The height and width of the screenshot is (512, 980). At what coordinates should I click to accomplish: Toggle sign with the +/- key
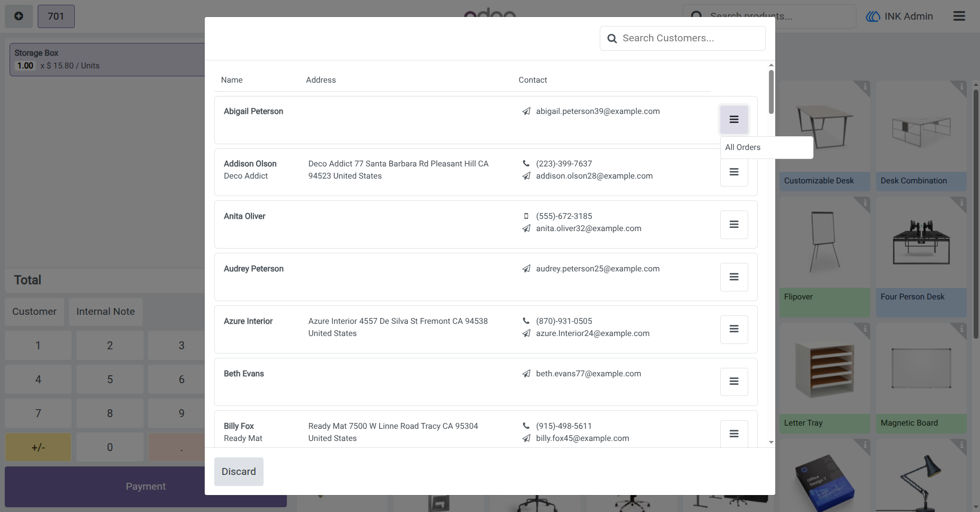click(x=38, y=447)
